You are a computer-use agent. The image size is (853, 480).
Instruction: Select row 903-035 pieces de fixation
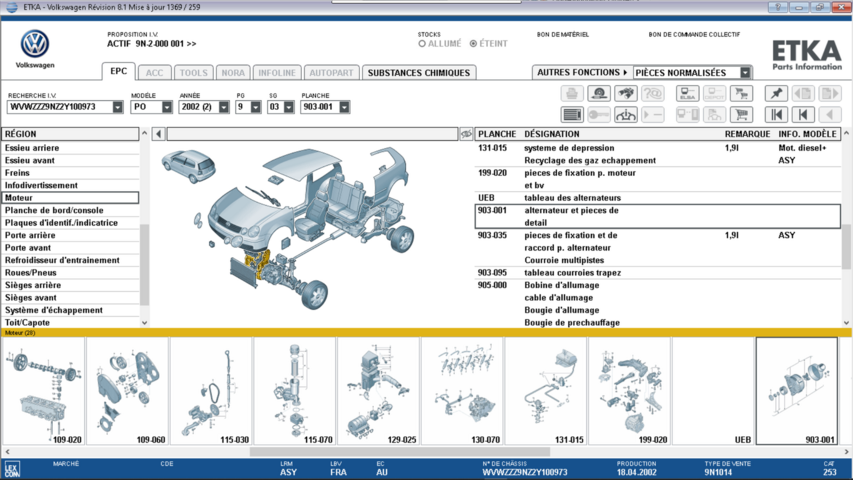(658, 248)
